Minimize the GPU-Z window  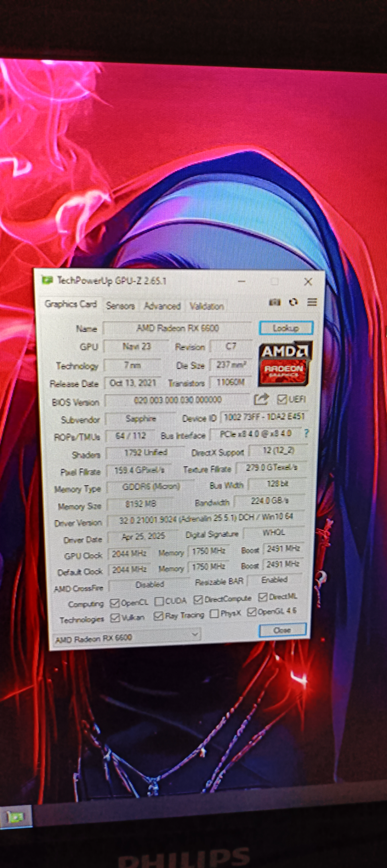[x=242, y=281]
